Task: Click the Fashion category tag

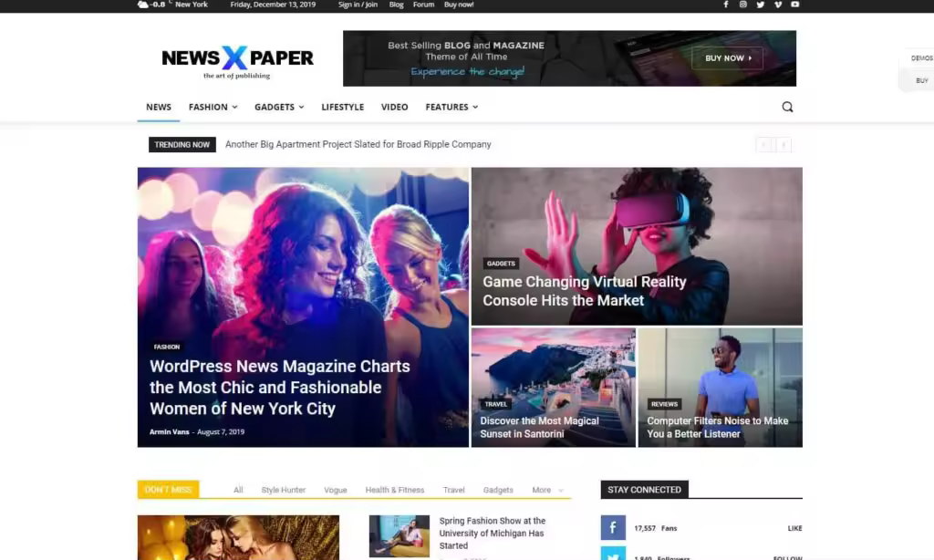Action: [167, 347]
